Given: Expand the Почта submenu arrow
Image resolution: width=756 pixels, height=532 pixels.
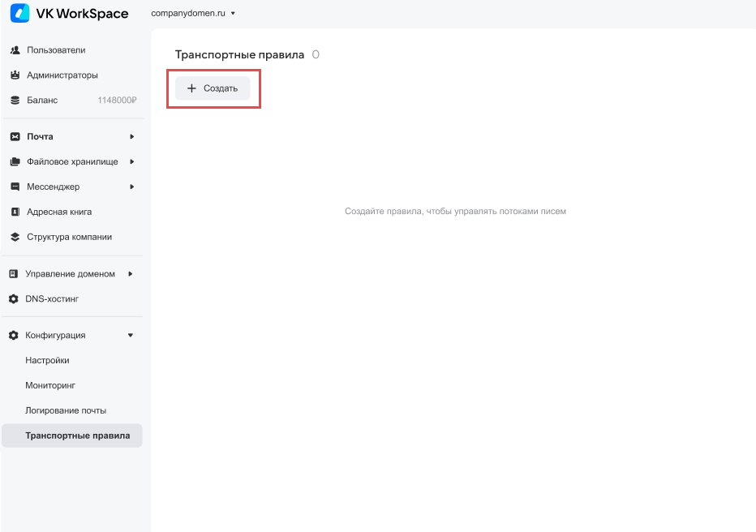Looking at the screenshot, I should pyautogui.click(x=131, y=137).
